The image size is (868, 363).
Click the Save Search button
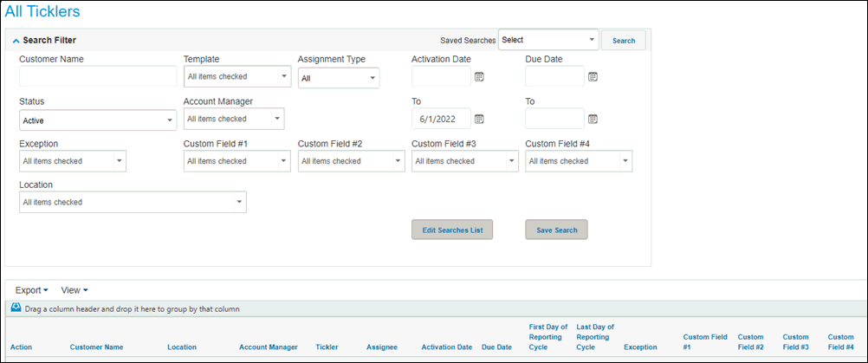556,230
